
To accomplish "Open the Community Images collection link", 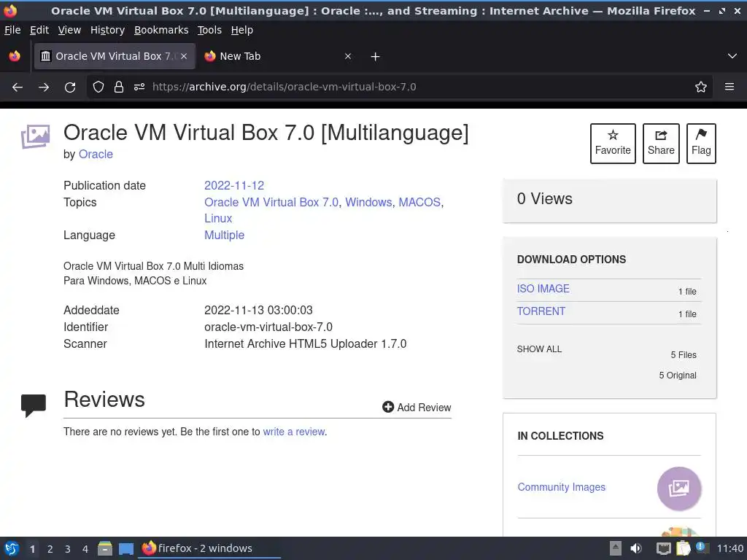I will point(561,486).
